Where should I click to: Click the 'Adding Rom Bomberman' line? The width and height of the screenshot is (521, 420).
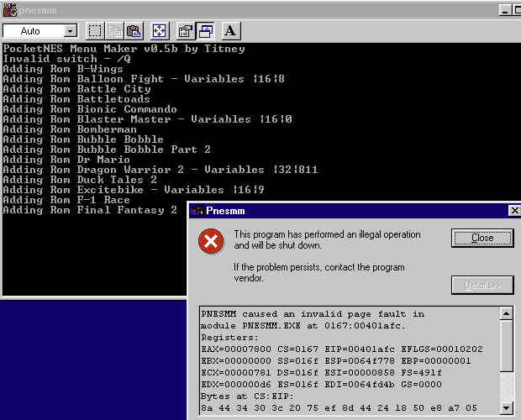click(70, 129)
